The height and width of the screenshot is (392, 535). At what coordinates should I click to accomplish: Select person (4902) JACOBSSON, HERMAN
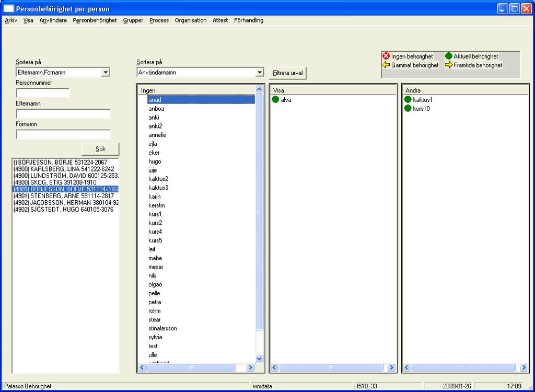(x=65, y=202)
